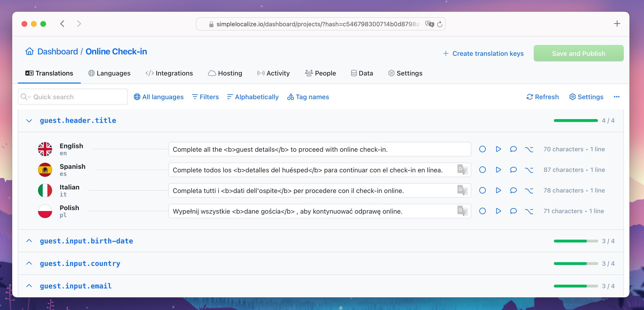Click the play icon on the English row
This screenshot has height=310, width=644.
point(498,149)
